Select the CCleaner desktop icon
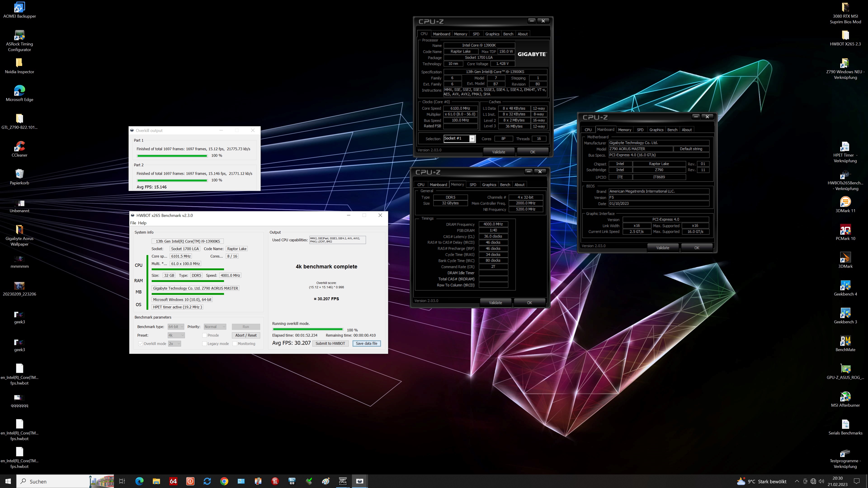Image resolution: width=868 pixels, height=488 pixels. [x=19, y=149]
